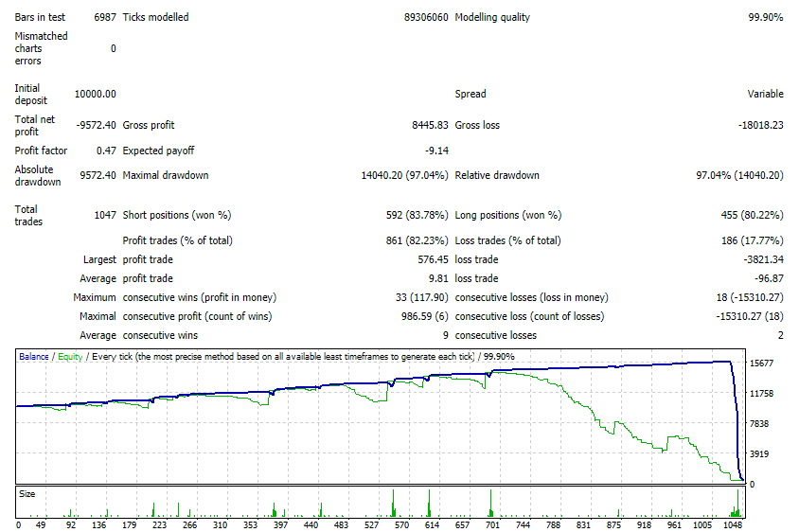This screenshot has height=532, width=799.
Task: Click average consecutive wins value 9
Action: (x=445, y=335)
